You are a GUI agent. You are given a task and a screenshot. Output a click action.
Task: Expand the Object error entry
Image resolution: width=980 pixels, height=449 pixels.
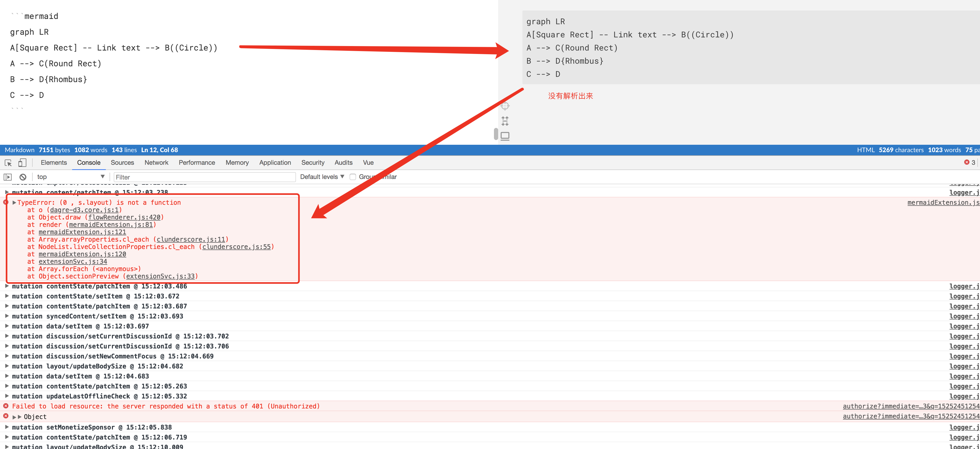(14, 417)
